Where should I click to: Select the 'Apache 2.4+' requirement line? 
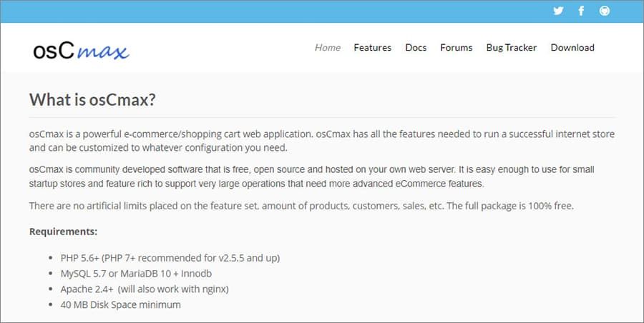point(145,289)
